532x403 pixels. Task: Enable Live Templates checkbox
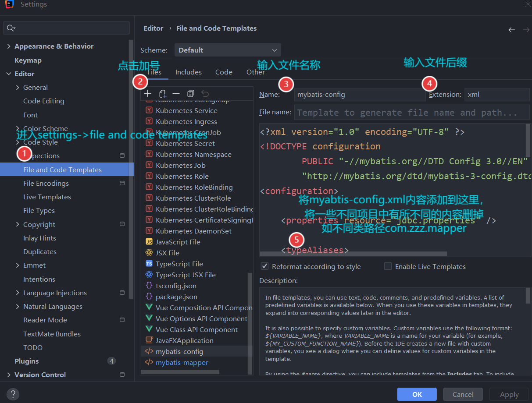pyautogui.click(x=388, y=266)
